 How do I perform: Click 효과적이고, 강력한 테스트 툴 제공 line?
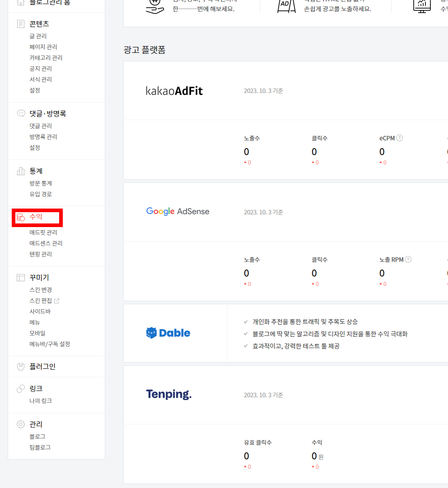(296, 346)
